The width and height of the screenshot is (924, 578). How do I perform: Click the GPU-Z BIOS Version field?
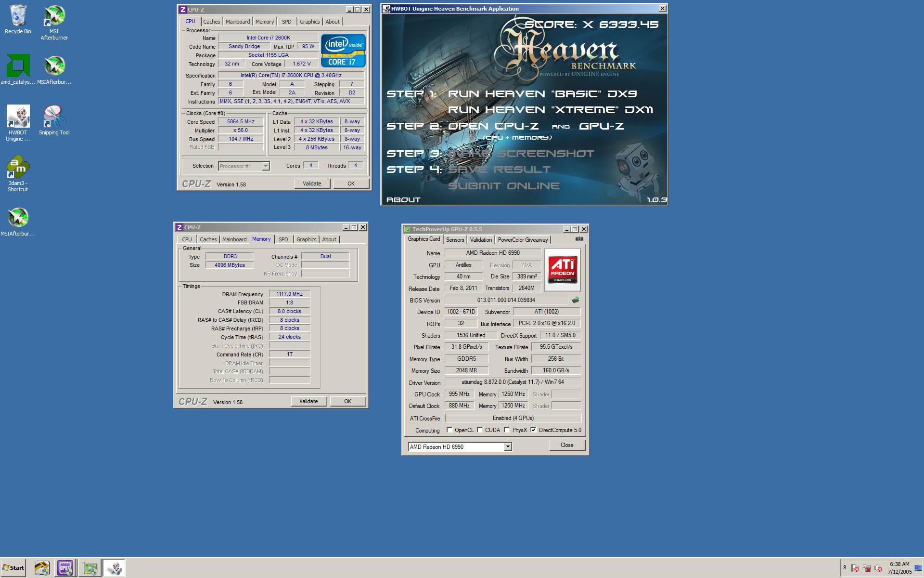coord(506,300)
